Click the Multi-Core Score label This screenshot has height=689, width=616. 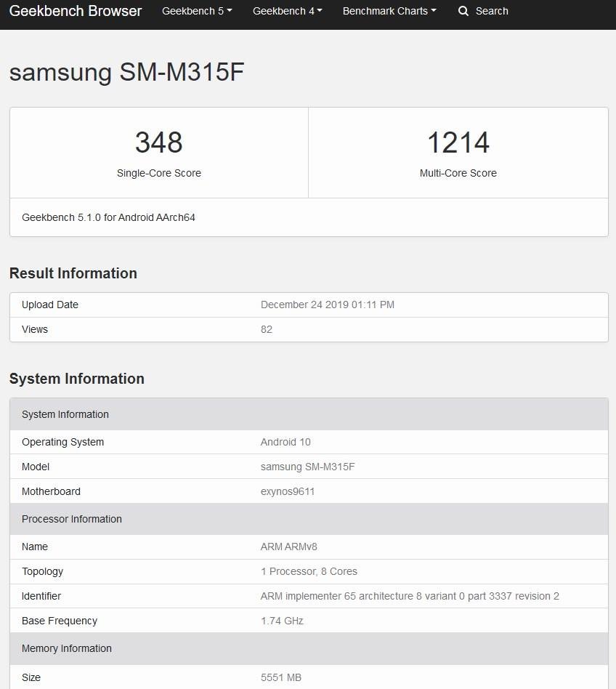458,173
